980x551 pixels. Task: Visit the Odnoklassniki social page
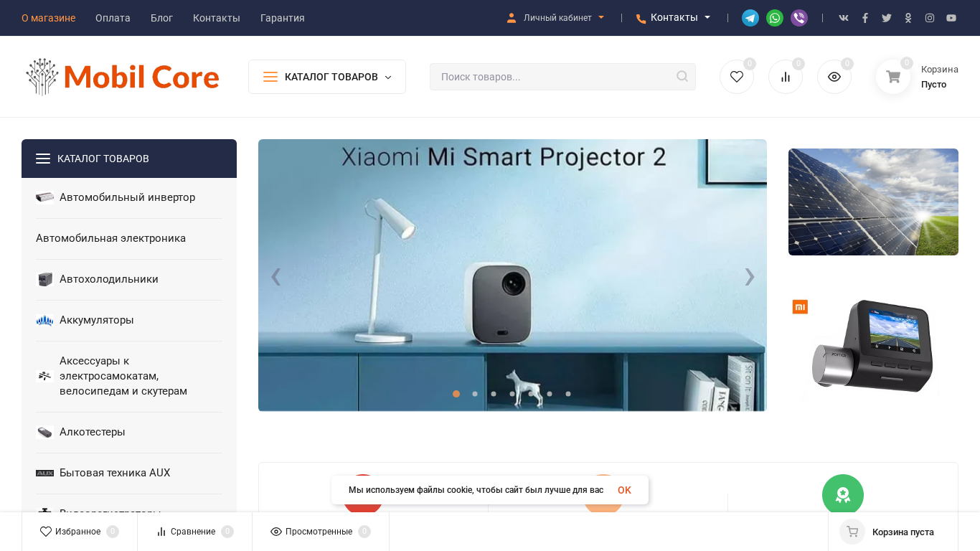tap(908, 18)
